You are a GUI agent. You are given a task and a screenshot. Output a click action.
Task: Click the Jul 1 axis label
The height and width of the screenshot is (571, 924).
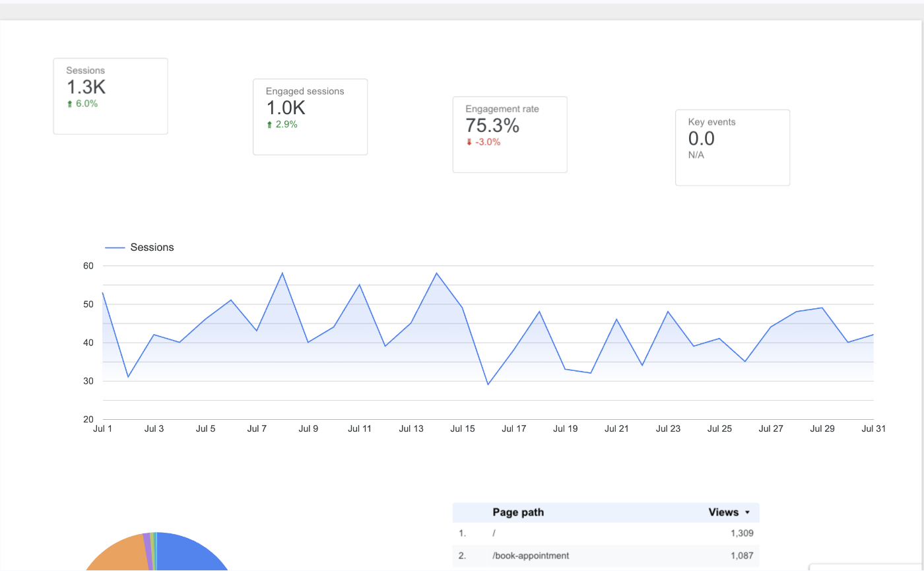pyautogui.click(x=102, y=428)
